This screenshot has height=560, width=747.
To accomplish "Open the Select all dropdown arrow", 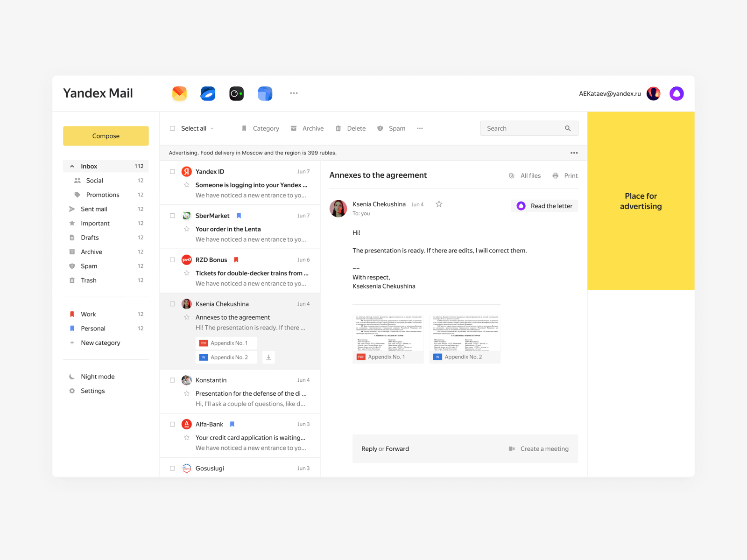I will coord(212,128).
